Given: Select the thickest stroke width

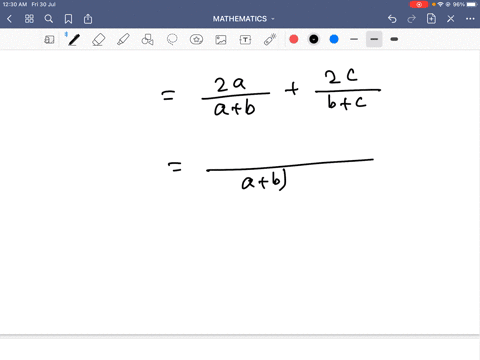Looking at the screenshot, I should (394, 39).
